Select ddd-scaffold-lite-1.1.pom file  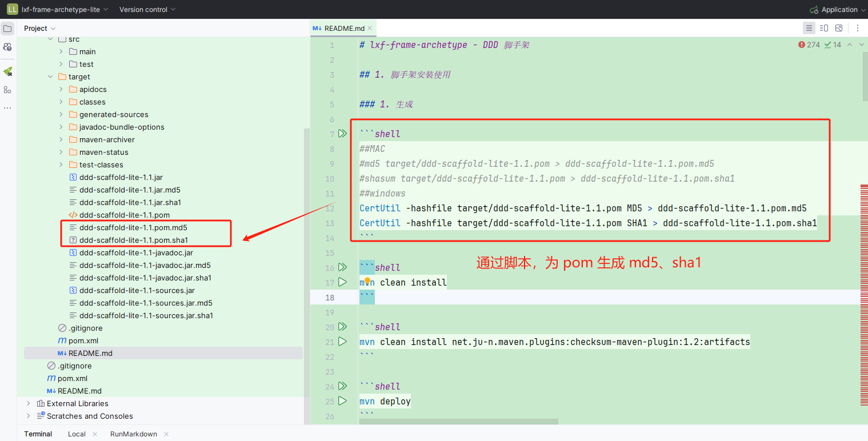(119, 215)
